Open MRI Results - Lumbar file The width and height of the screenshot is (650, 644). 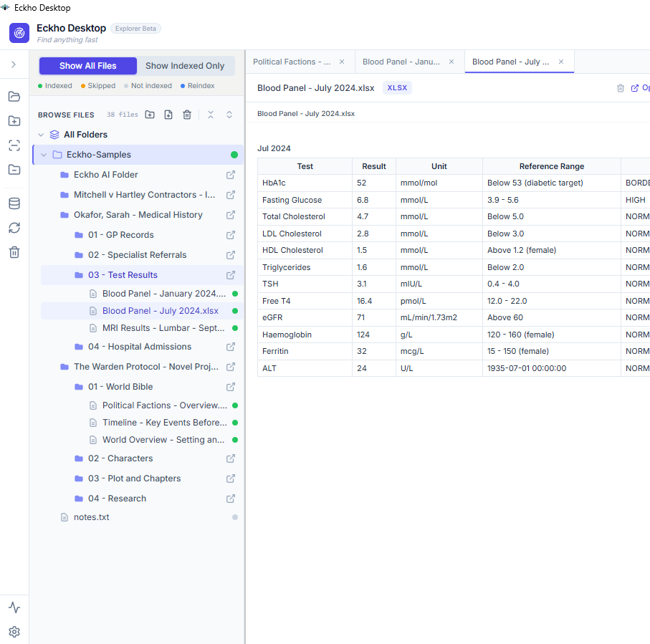pyautogui.click(x=163, y=328)
